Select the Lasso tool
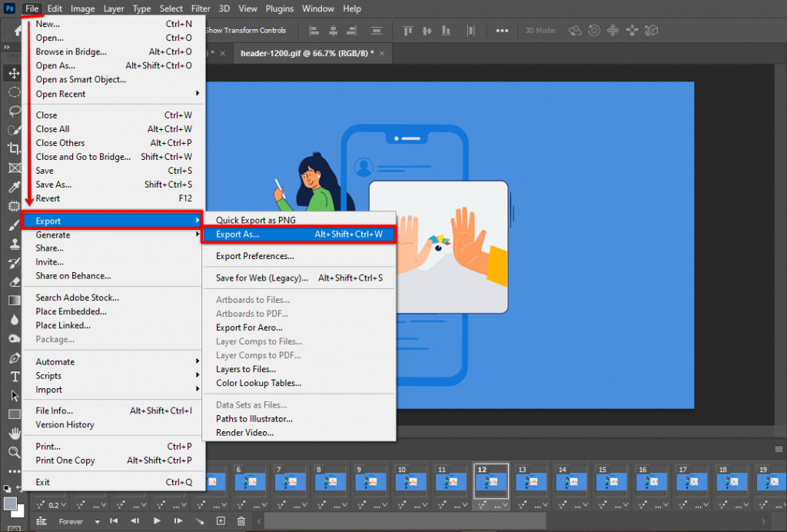The width and height of the screenshot is (787, 532). coord(13,111)
